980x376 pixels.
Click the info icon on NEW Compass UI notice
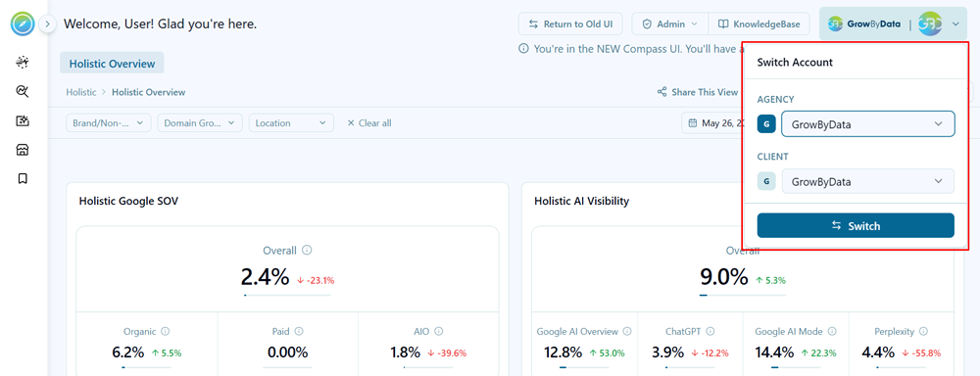523,48
